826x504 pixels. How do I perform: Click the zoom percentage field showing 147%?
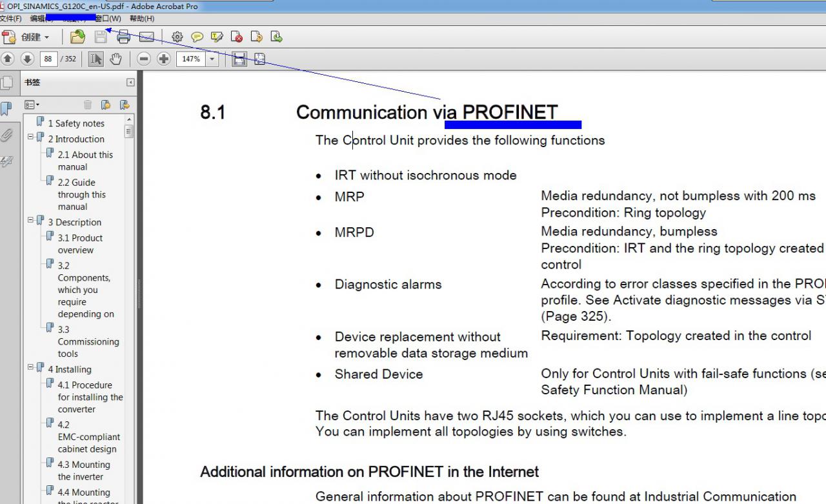point(191,59)
